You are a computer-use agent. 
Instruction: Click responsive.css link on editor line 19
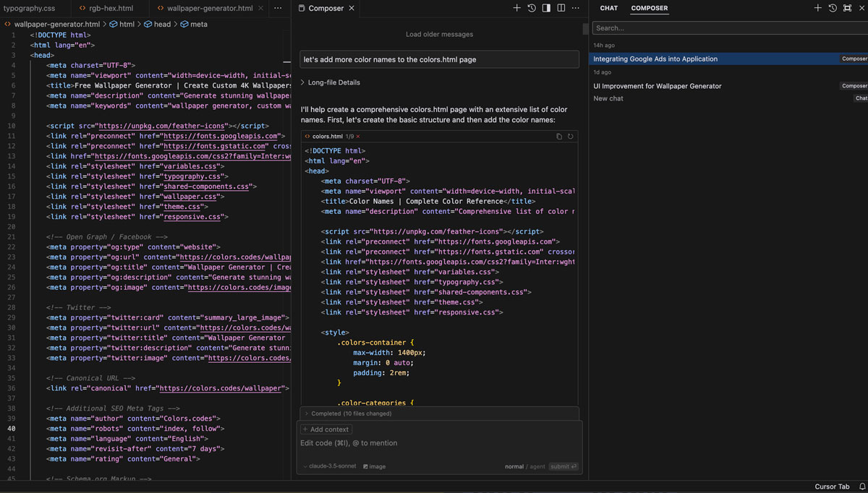193,217
